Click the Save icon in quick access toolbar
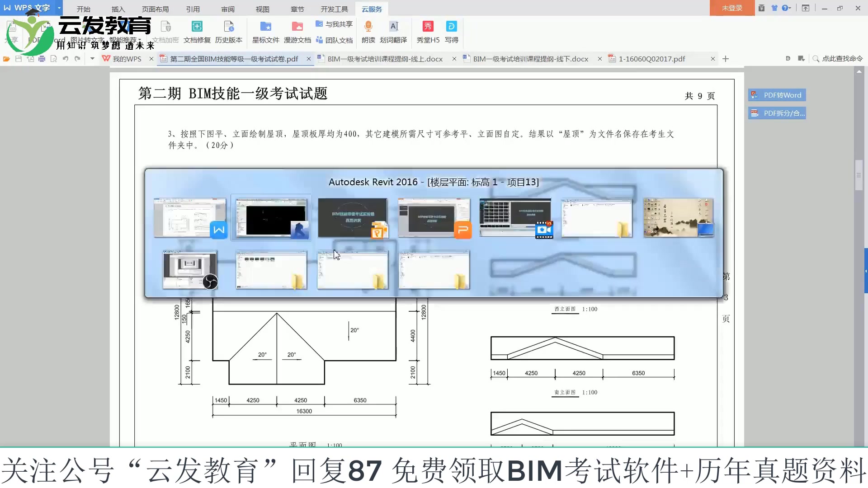The height and width of the screenshot is (488, 868). click(18, 59)
